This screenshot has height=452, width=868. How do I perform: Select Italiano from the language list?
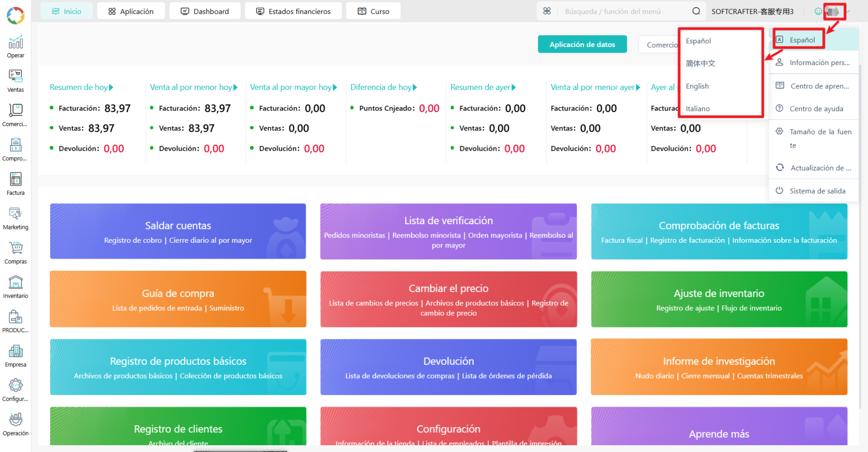click(x=698, y=108)
